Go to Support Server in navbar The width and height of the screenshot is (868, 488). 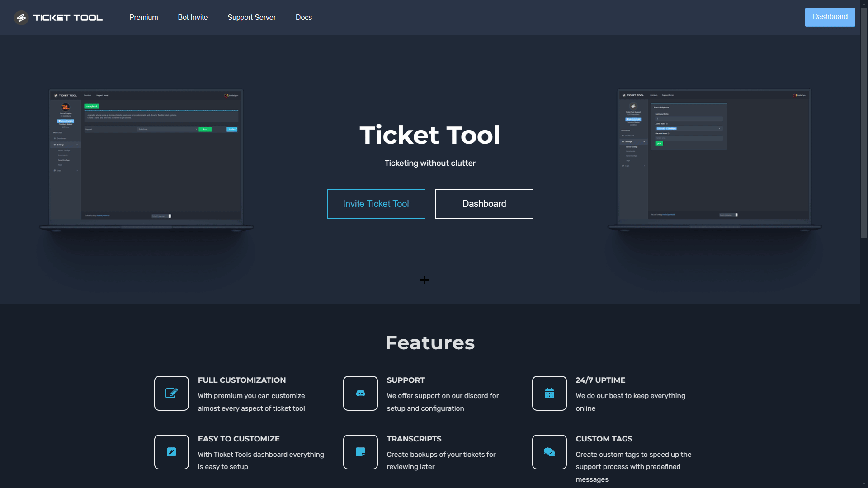[251, 17]
